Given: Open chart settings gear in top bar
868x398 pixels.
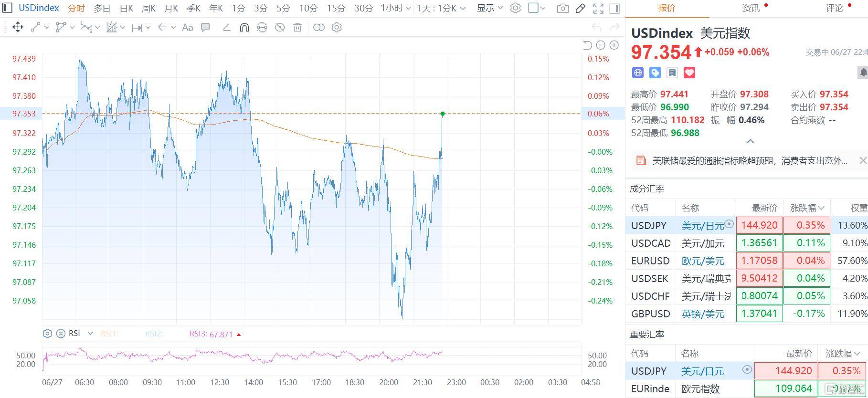Looking at the screenshot, I should (x=515, y=8).
